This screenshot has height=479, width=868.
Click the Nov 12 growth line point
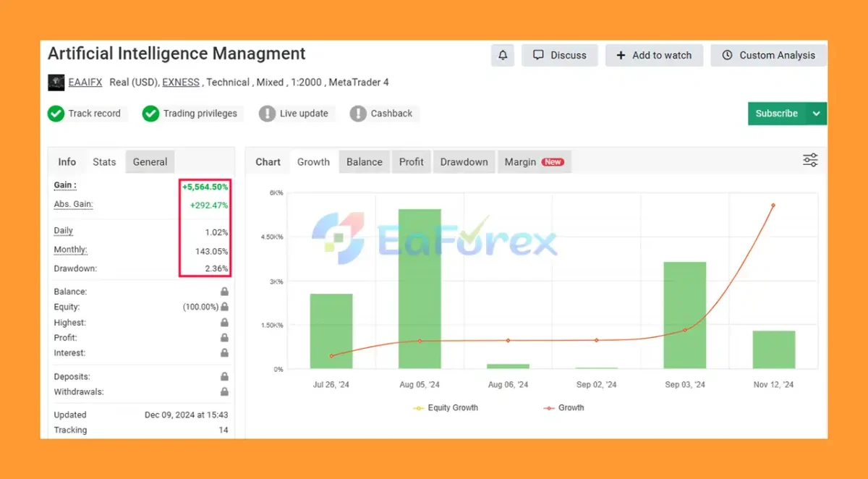773,205
